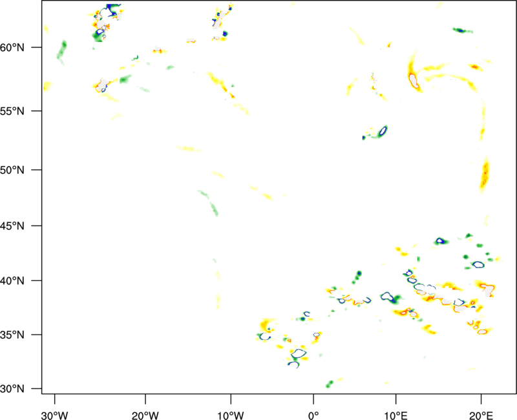Click the green patch near 61°N 18°E
517x420 pixels.
(461, 30)
